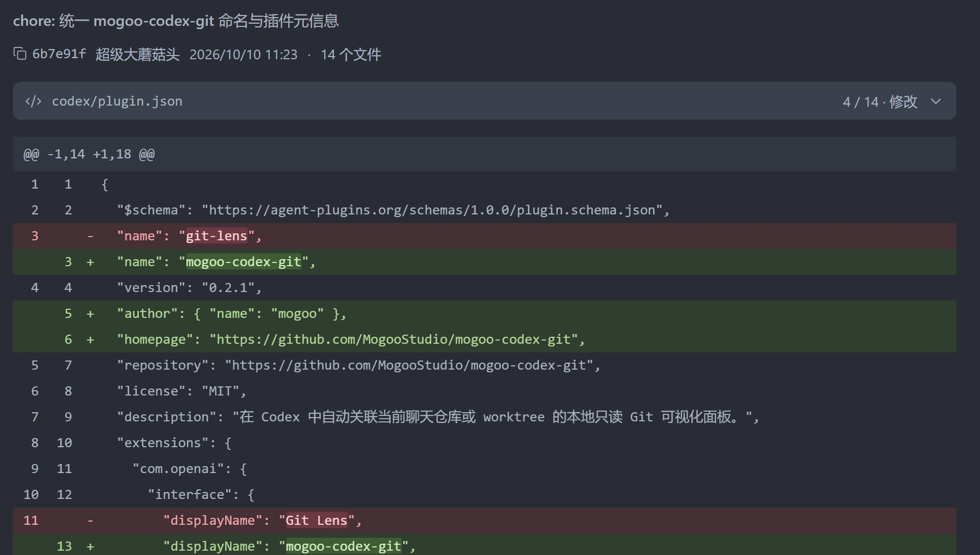
Task: Click the added "author" line
Action: pyautogui.click(x=485, y=314)
